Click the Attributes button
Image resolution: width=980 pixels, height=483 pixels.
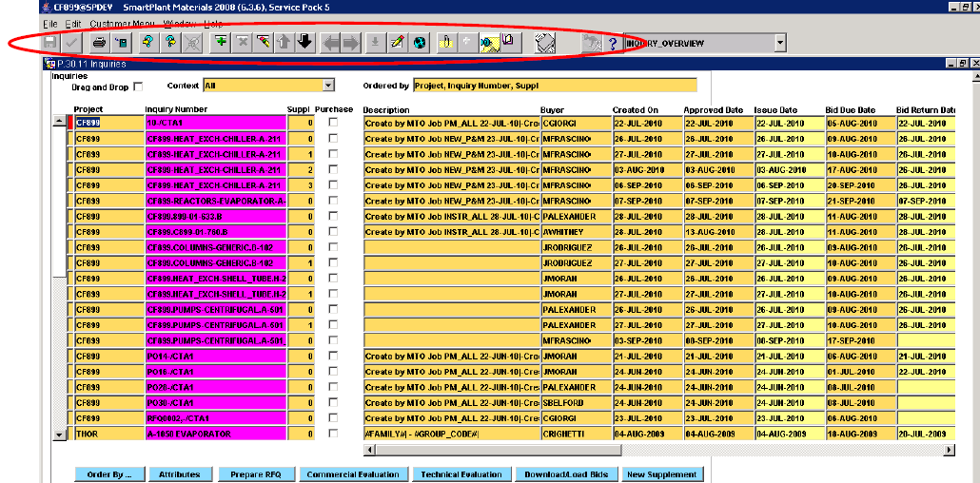(183, 474)
